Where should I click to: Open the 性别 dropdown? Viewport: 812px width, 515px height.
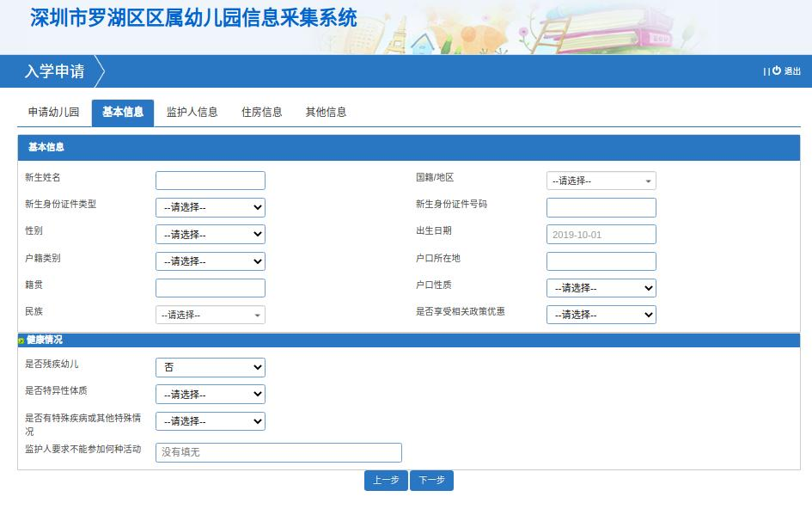pyautogui.click(x=210, y=233)
